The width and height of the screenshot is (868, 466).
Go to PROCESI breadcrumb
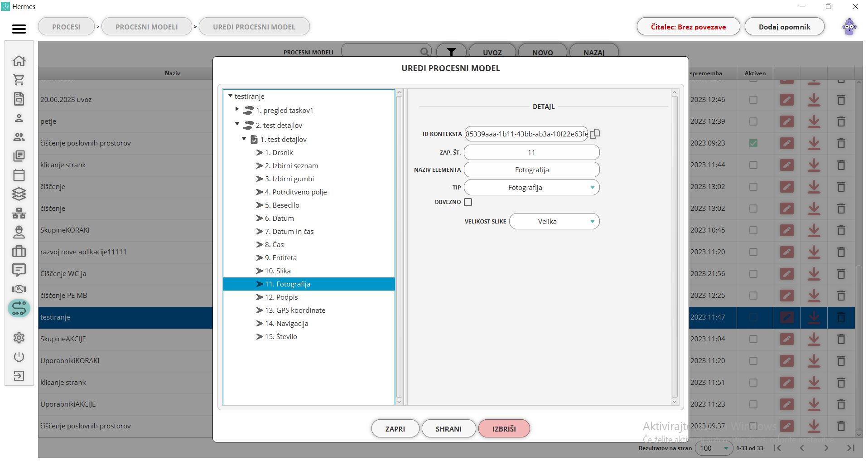[66, 27]
